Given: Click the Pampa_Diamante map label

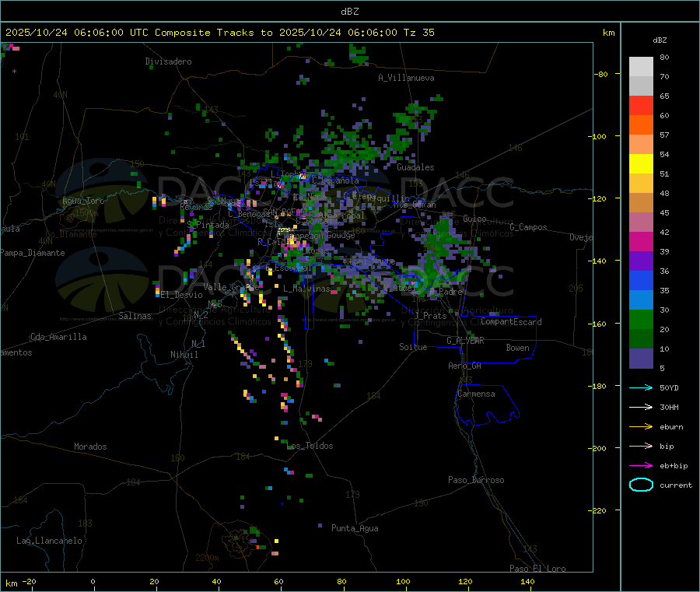Looking at the screenshot, I should [x=33, y=253].
